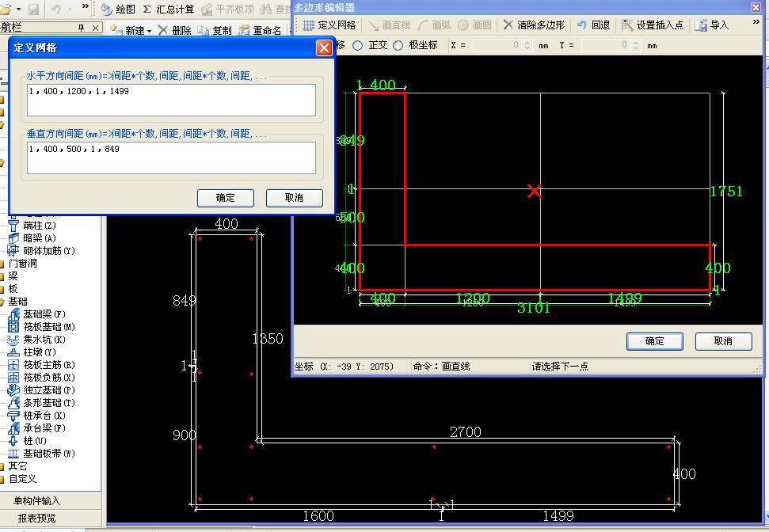Select 砌体加筋 (Y) in the component tree
This screenshot has height=532, width=769.
tap(49, 251)
